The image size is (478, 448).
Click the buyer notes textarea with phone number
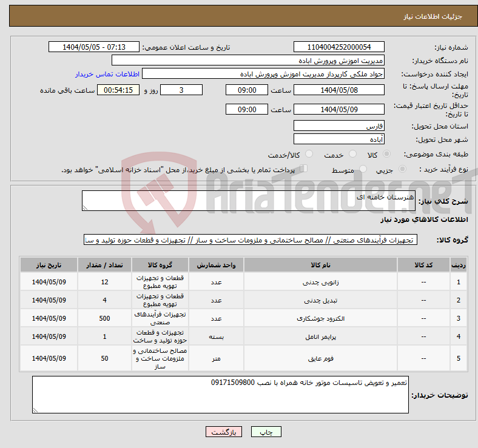220,395
